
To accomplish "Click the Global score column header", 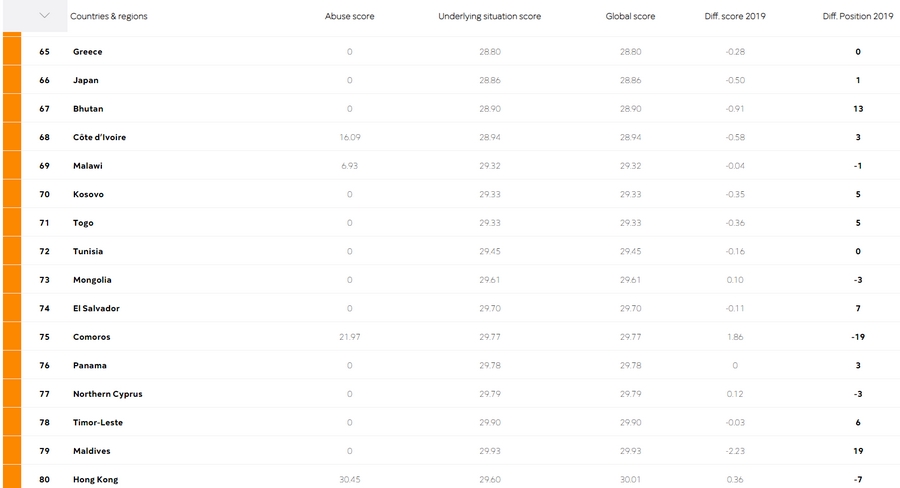I will pyautogui.click(x=630, y=16).
